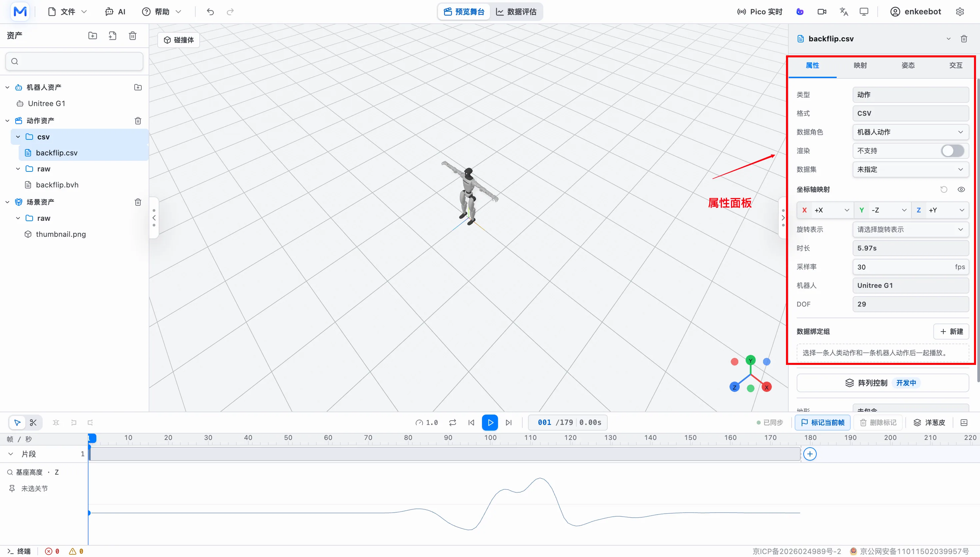
Task: Open dropdown beside backflip.csv title
Action: pyautogui.click(x=948, y=39)
